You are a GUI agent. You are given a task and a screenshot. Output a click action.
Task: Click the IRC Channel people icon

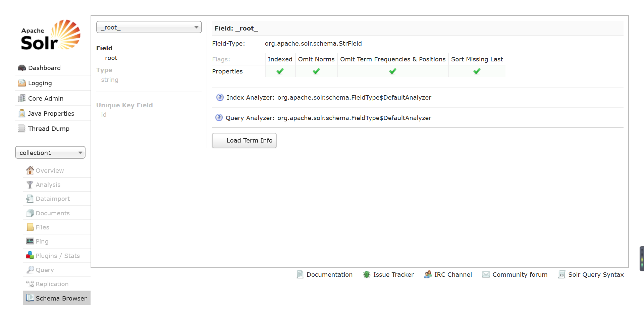(x=428, y=274)
